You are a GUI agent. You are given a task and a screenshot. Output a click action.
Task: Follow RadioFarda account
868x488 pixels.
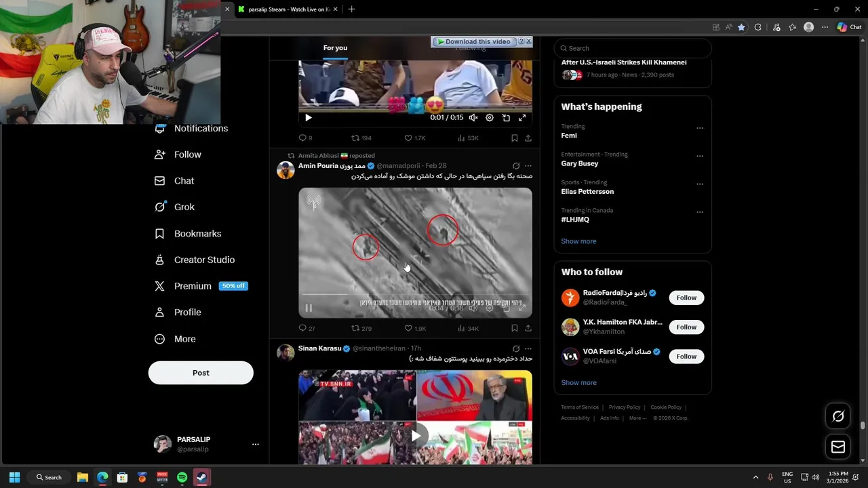pyautogui.click(x=686, y=298)
